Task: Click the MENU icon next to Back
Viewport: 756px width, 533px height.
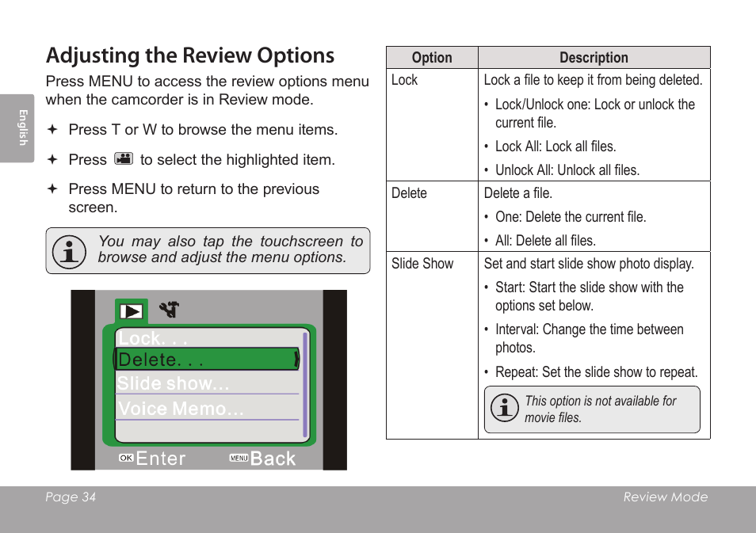Action: point(239,458)
